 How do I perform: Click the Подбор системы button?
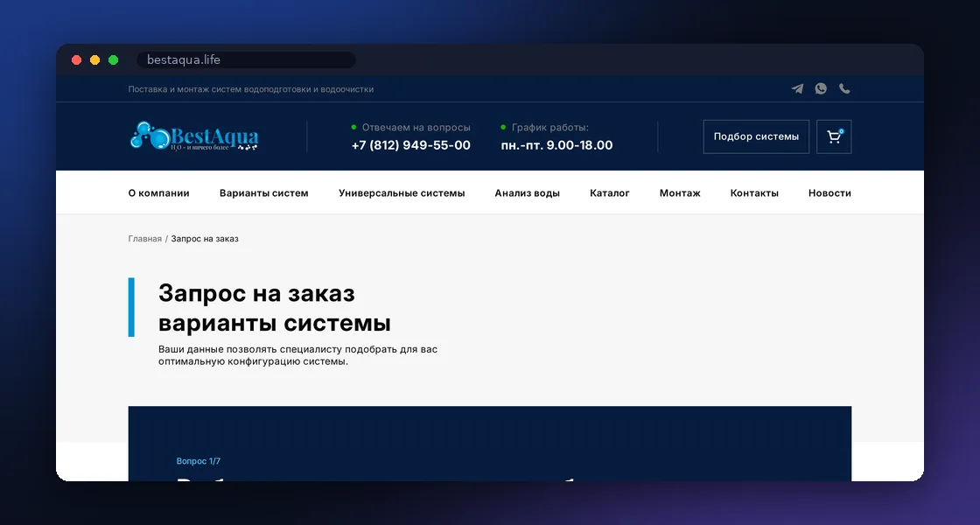[756, 136]
